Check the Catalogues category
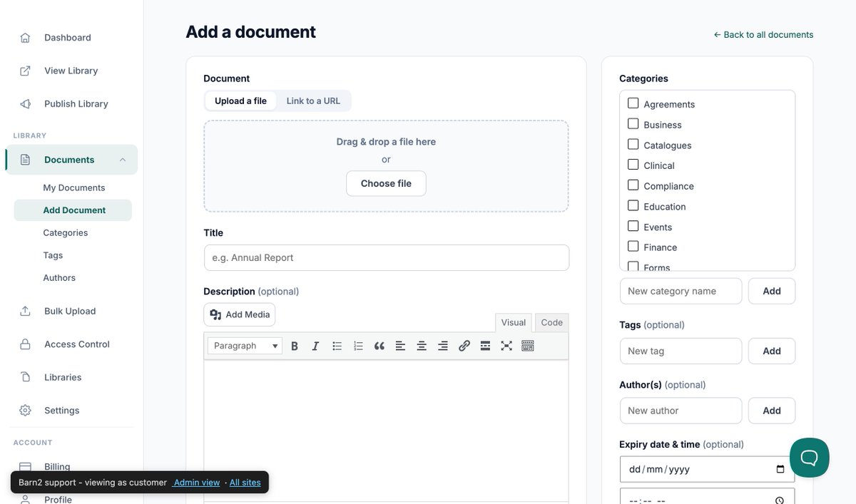The height and width of the screenshot is (504, 856). pyautogui.click(x=633, y=144)
